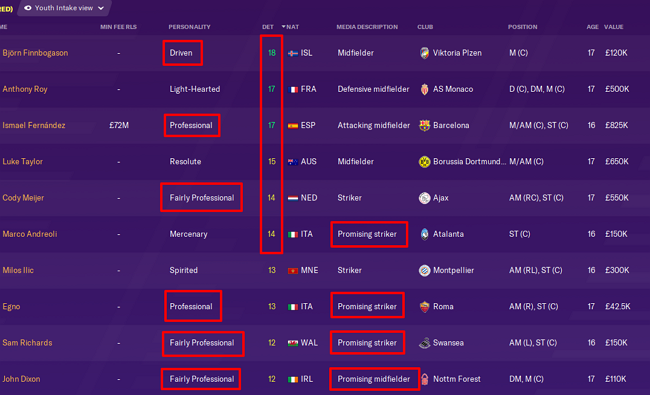Click the Viktoria Plzen club badge
The image size is (650, 395).
click(x=424, y=53)
